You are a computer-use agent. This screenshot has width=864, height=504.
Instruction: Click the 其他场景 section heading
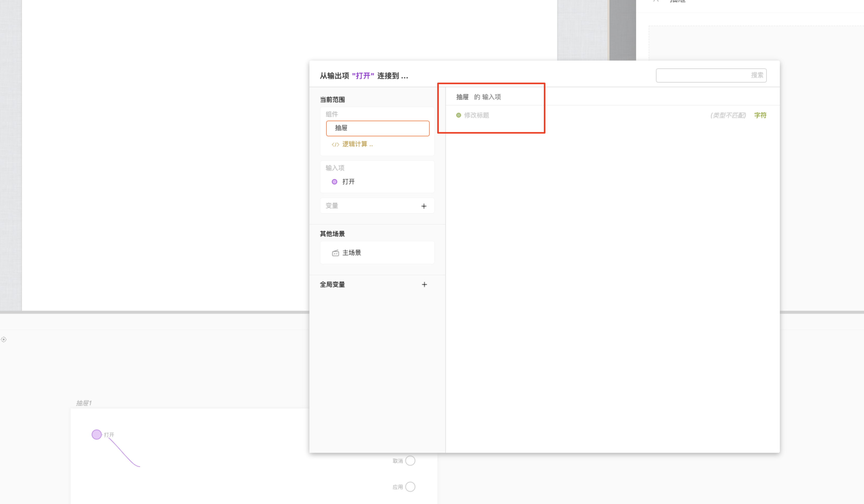coord(332,234)
